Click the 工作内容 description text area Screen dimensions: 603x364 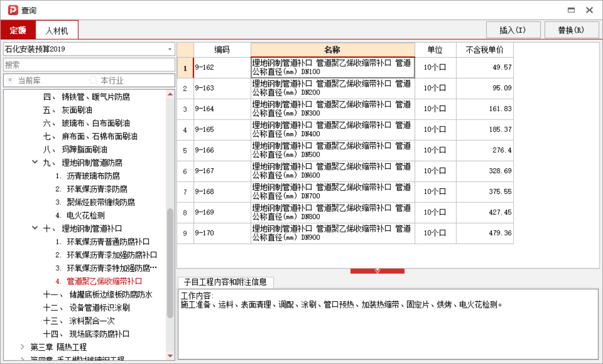tap(388, 324)
